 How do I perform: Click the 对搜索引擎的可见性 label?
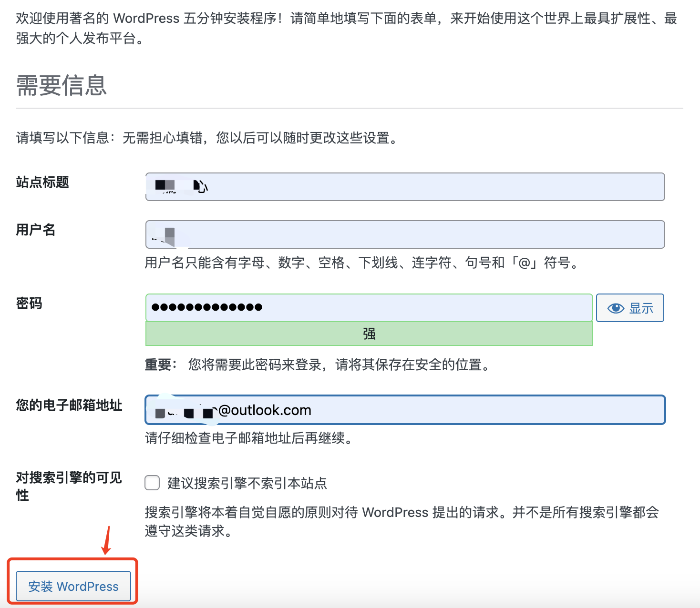(x=69, y=486)
